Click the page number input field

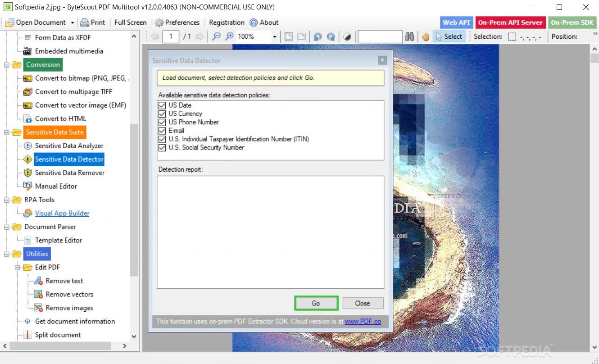click(x=171, y=36)
